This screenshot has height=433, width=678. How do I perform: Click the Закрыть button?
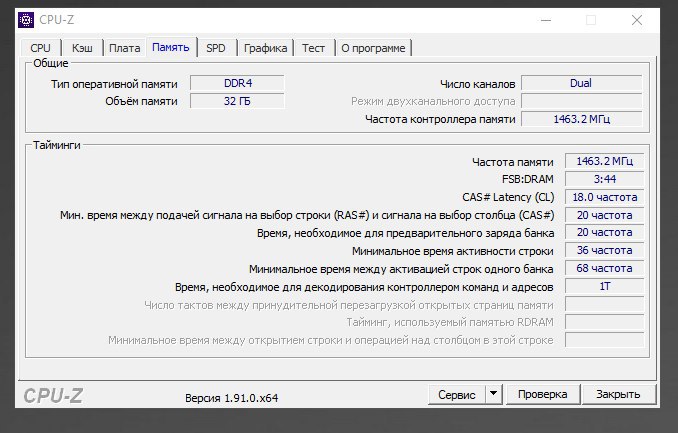618,395
